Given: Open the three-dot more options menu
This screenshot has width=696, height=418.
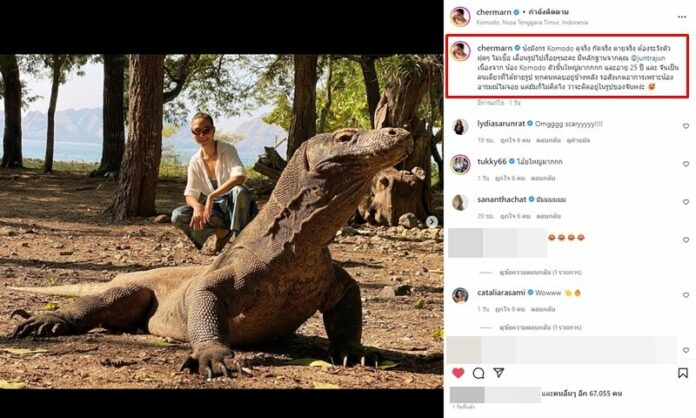Looking at the screenshot, I should (684, 16).
